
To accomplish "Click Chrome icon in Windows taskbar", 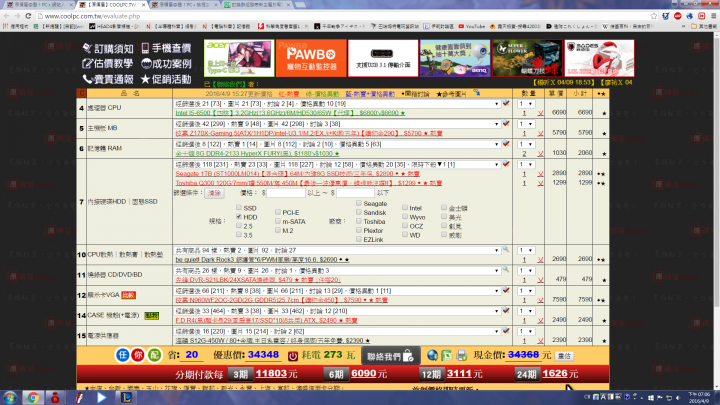I will pyautogui.click(x=32, y=397).
